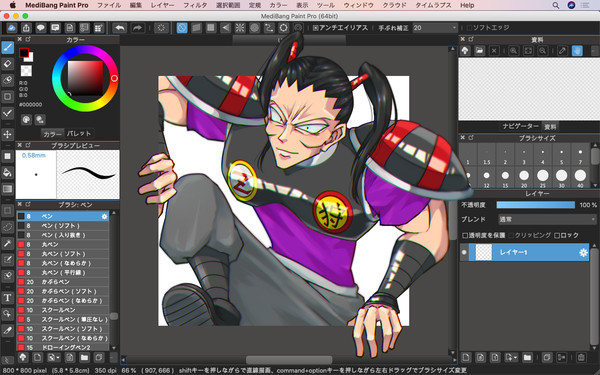Viewport: 600px width, 375px height.
Task: Open the レイヤー menu
Action: pos(162,5)
